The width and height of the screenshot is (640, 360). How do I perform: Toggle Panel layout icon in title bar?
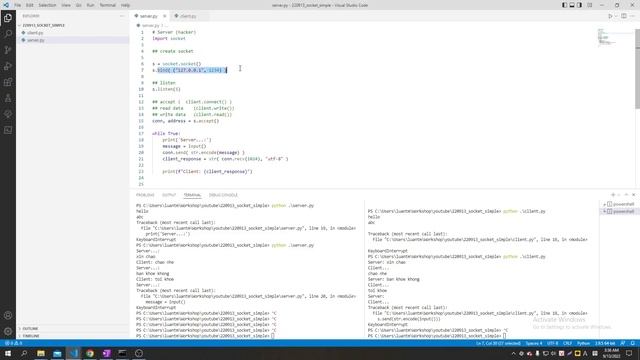(x=572, y=5)
